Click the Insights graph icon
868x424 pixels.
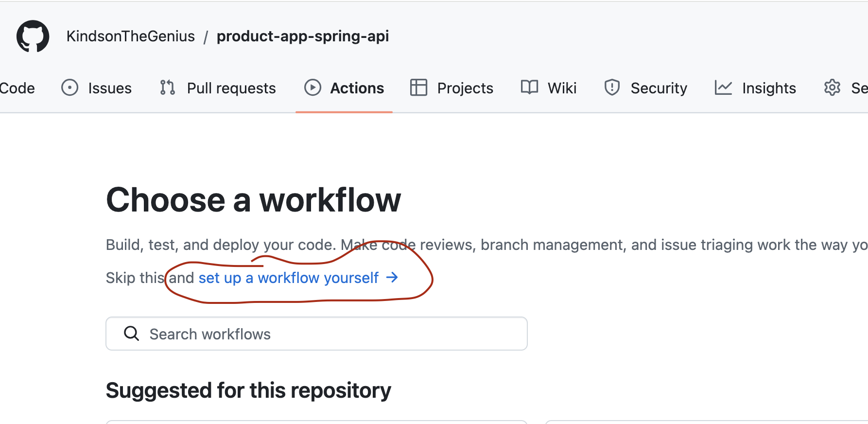tap(723, 88)
